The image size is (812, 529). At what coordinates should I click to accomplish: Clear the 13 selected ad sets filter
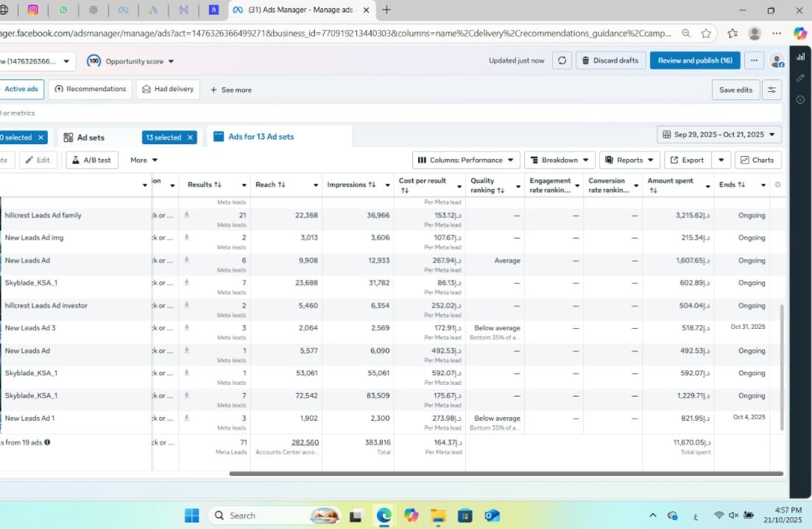pyautogui.click(x=190, y=138)
